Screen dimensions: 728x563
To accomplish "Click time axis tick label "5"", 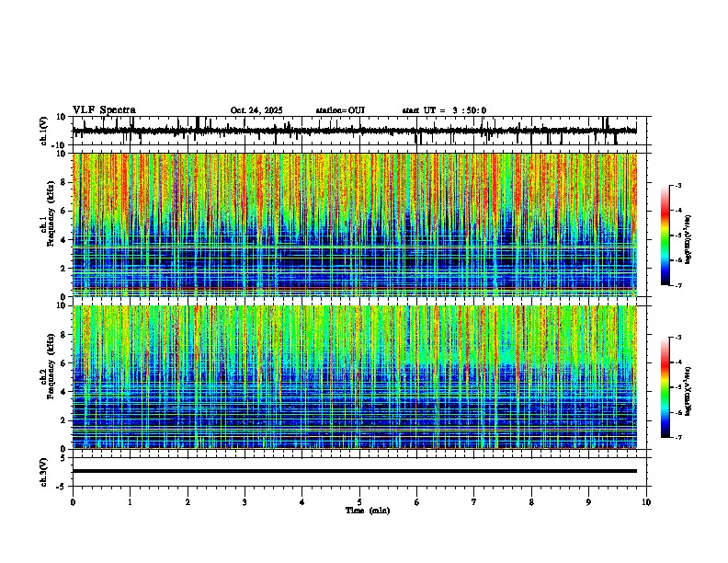I will tap(359, 502).
